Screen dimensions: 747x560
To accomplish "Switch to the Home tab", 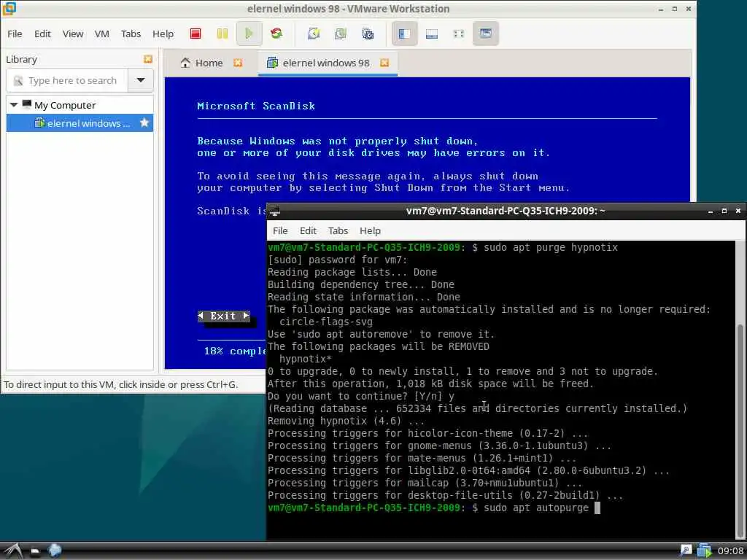I will point(209,63).
